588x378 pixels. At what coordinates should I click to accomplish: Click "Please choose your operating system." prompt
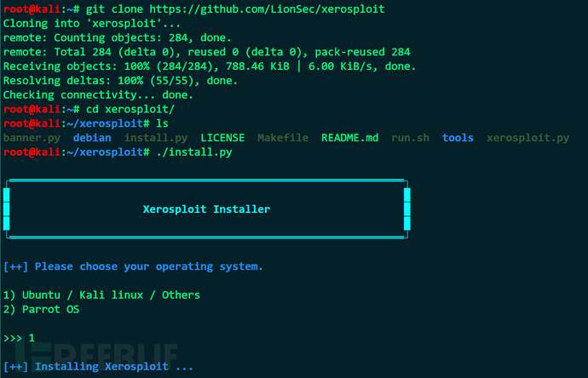[x=133, y=266]
